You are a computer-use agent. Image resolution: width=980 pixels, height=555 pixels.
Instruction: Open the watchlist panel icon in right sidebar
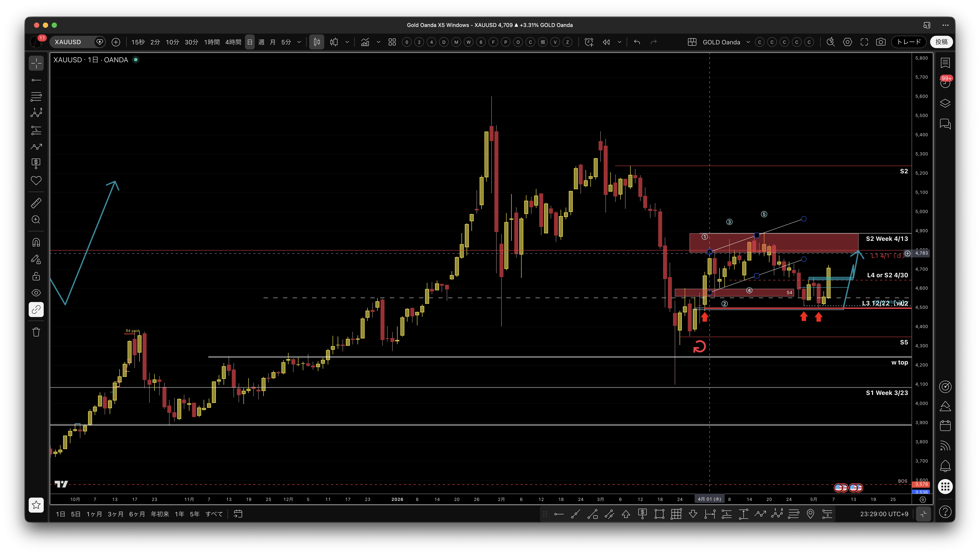[x=945, y=63]
